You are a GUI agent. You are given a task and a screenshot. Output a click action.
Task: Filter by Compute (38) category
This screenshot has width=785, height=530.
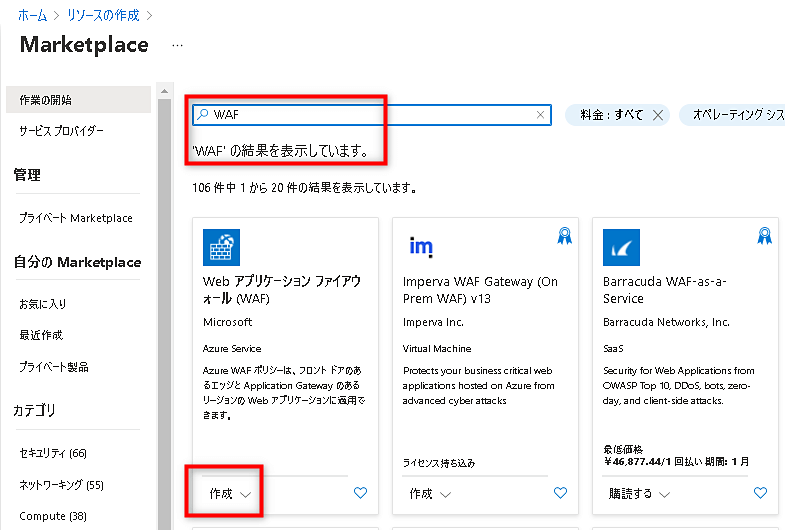(x=53, y=516)
